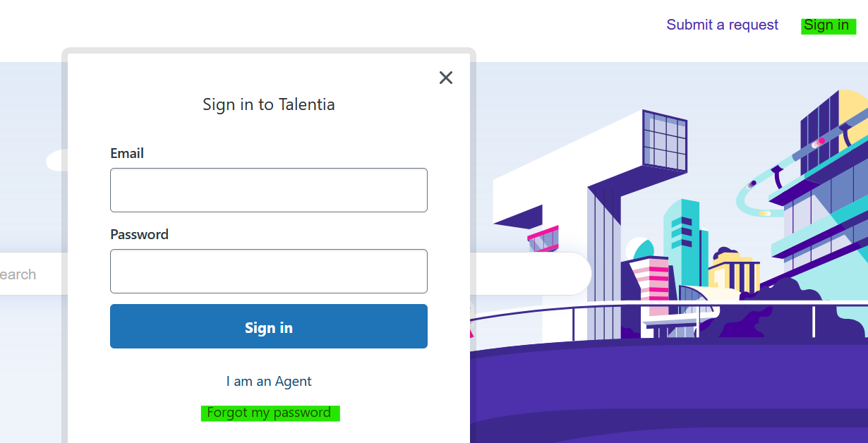Image resolution: width=868 pixels, height=443 pixels.
Task: Click the Password field label
Action: tap(139, 234)
